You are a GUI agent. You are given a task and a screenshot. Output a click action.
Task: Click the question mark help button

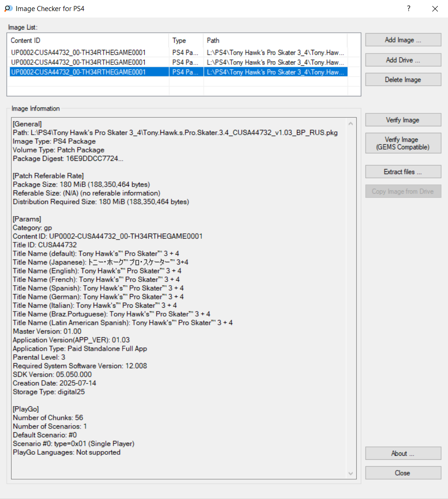(408, 9)
